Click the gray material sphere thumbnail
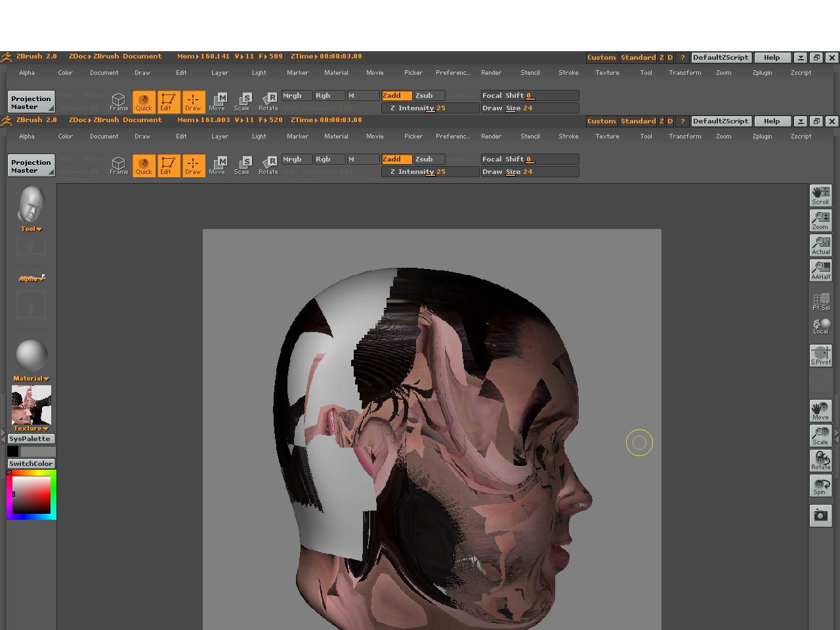 point(31,355)
